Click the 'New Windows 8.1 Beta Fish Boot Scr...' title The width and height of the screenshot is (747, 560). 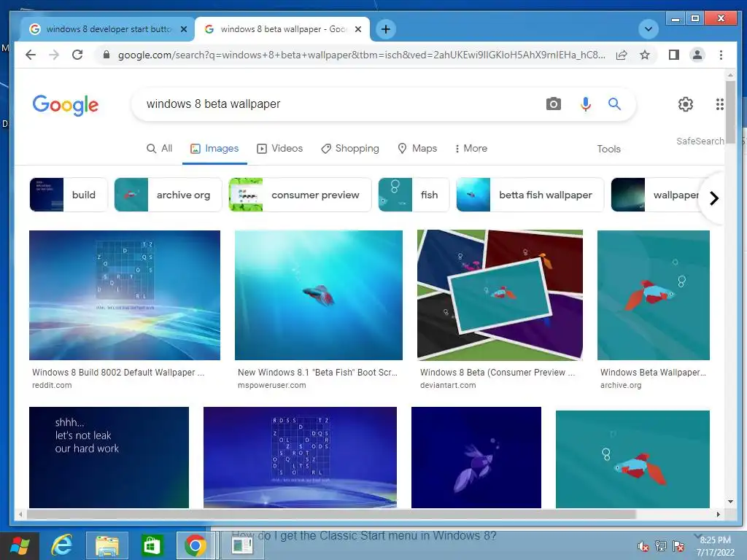click(x=317, y=373)
